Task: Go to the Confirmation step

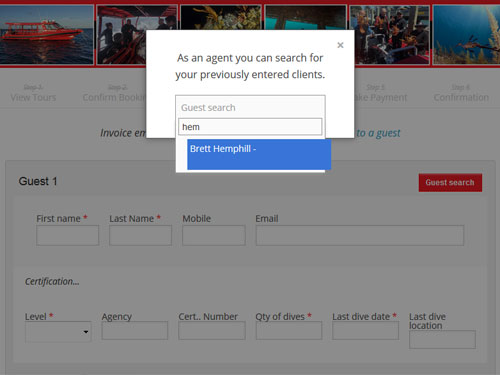Action: 461,93
